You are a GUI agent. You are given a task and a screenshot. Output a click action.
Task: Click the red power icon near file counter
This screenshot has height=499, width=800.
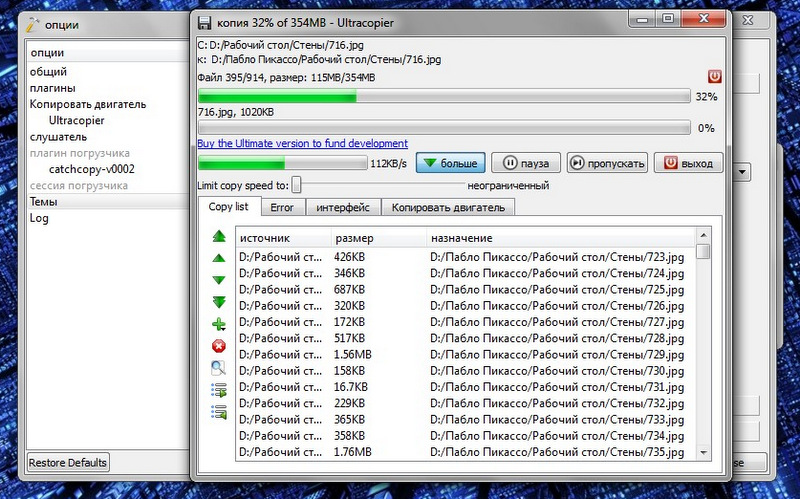[714, 77]
